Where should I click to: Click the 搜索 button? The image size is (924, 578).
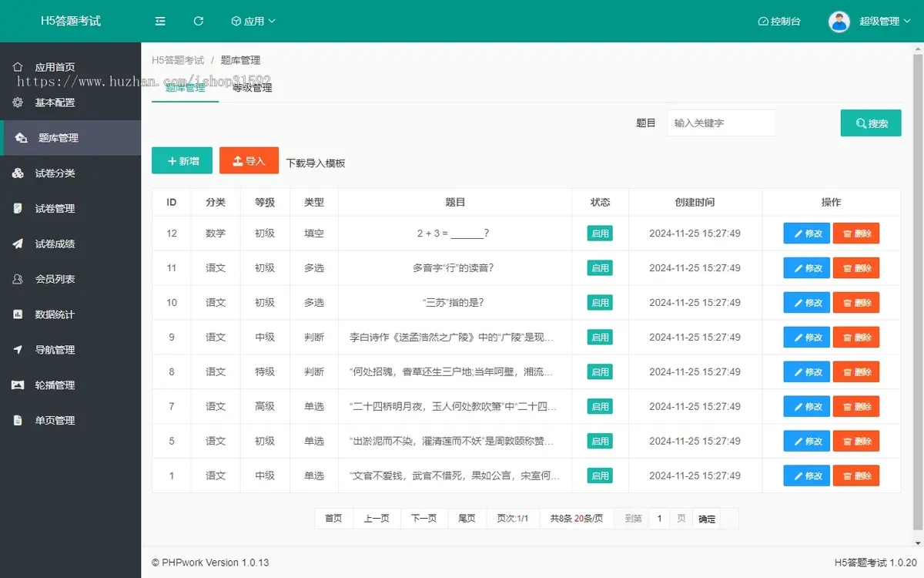[x=871, y=123]
